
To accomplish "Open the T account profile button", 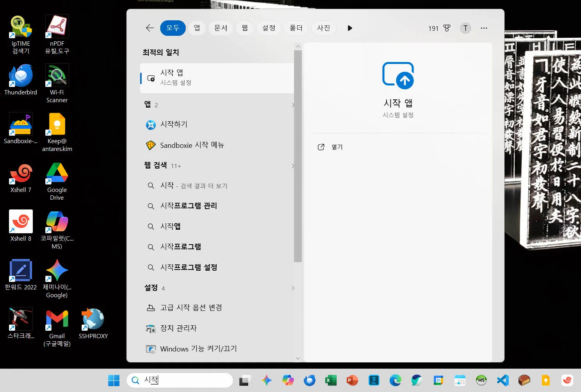I will (465, 28).
